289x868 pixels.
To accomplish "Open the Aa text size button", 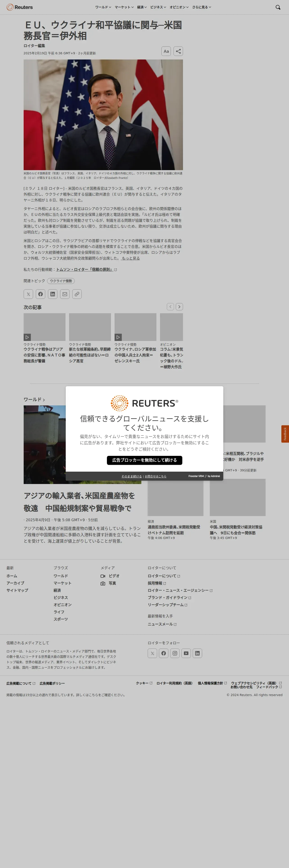I will click(166, 51).
